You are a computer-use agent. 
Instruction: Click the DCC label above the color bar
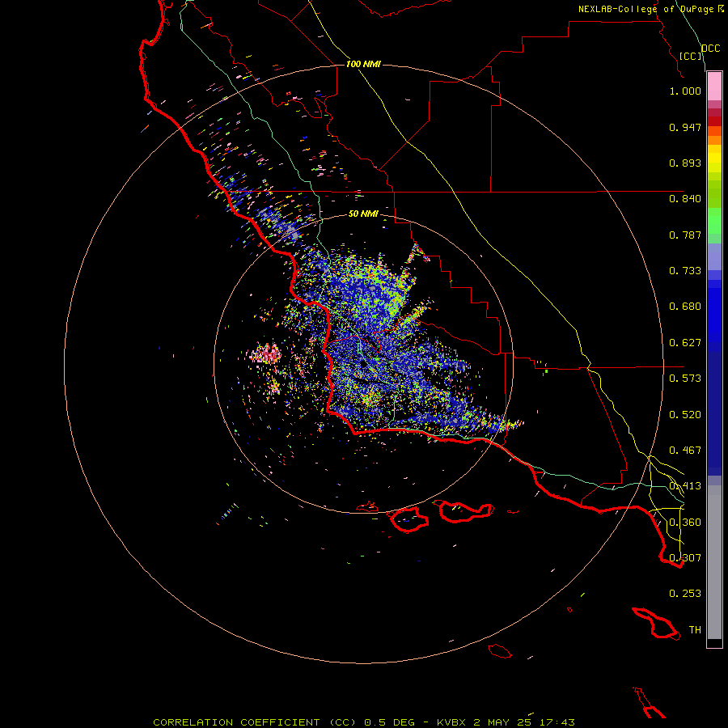coord(711,49)
